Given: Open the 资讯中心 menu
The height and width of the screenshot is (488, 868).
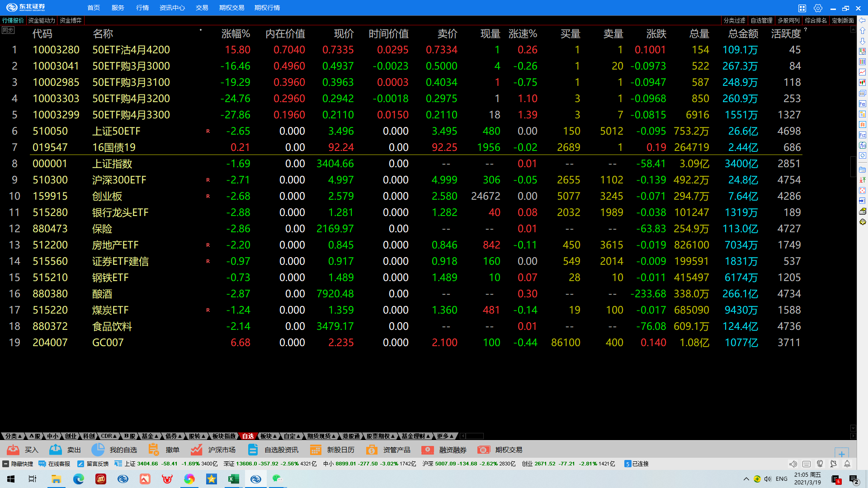Looking at the screenshot, I should pyautogui.click(x=172, y=8).
